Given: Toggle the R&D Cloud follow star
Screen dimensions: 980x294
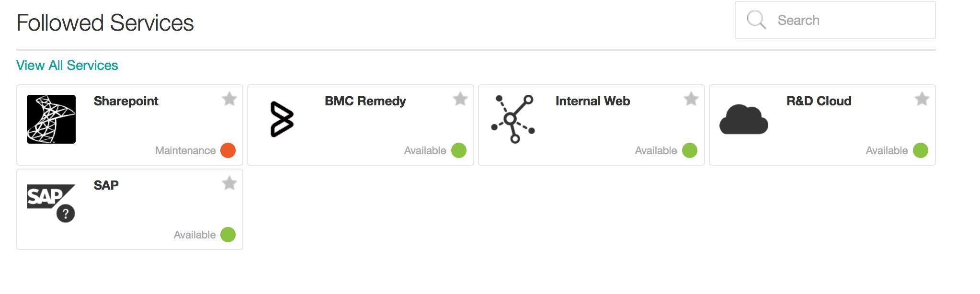Looking at the screenshot, I should (922, 99).
